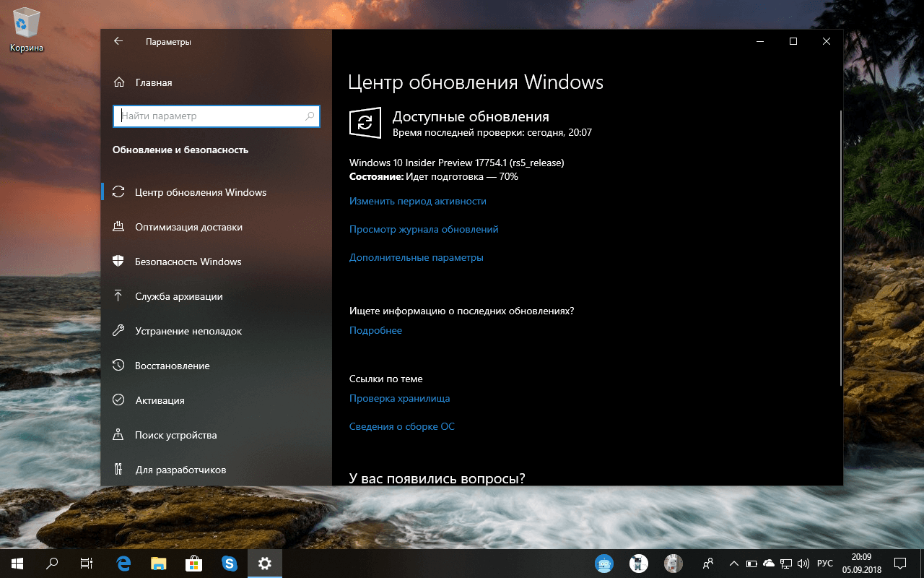Open the volume control in tray
This screenshot has width=924, height=578.
(803, 563)
